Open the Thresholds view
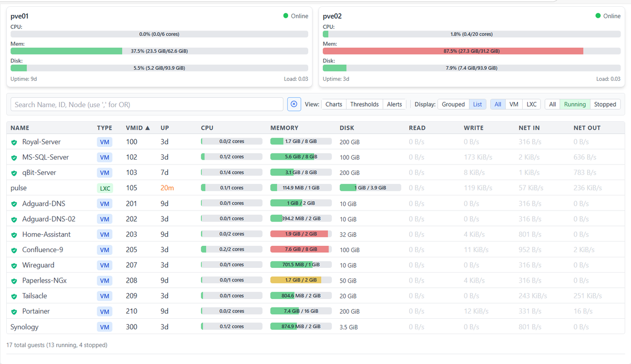The height and width of the screenshot is (364, 631). [x=364, y=104]
